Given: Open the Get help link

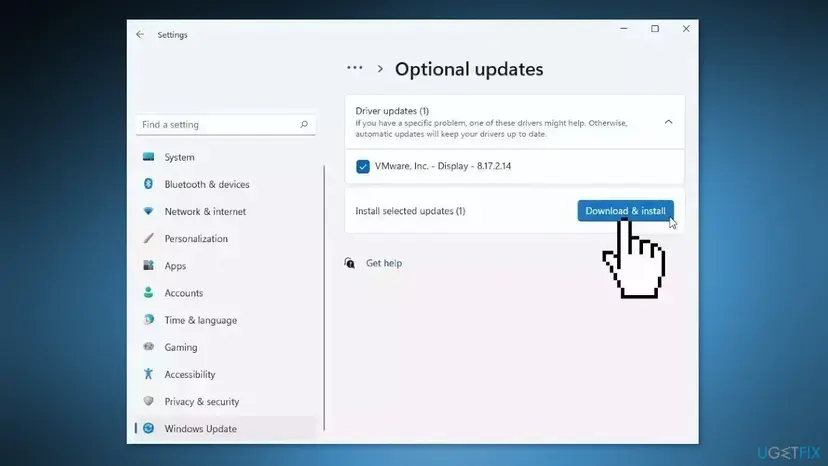Looking at the screenshot, I should coord(384,263).
